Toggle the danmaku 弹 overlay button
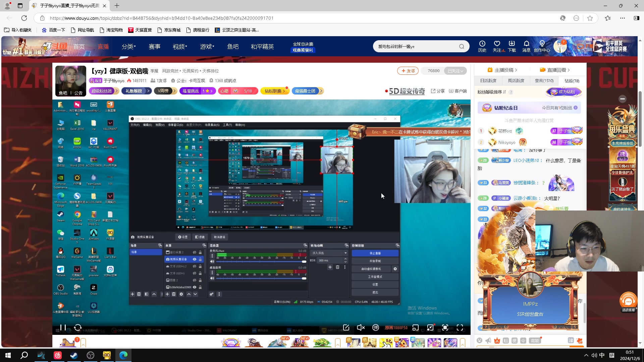The height and width of the screenshot is (362, 644). click(376, 327)
